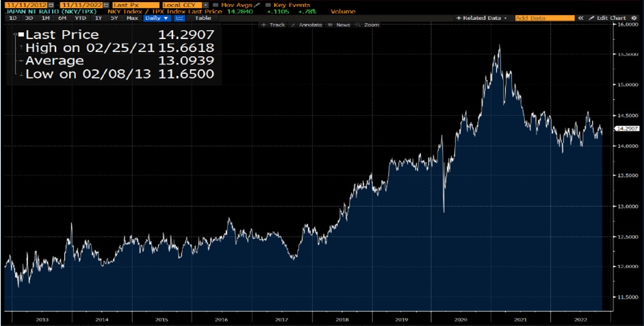The image size is (644, 326).
Task: Toggle the News overlay on chart
Action: pos(339,25)
